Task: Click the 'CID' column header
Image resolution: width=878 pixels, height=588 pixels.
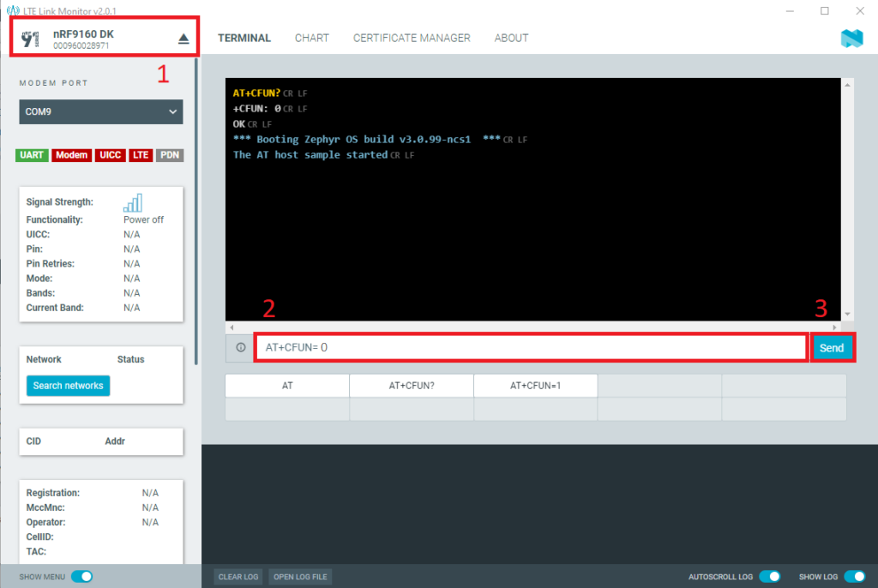Action: pyautogui.click(x=33, y=441)
